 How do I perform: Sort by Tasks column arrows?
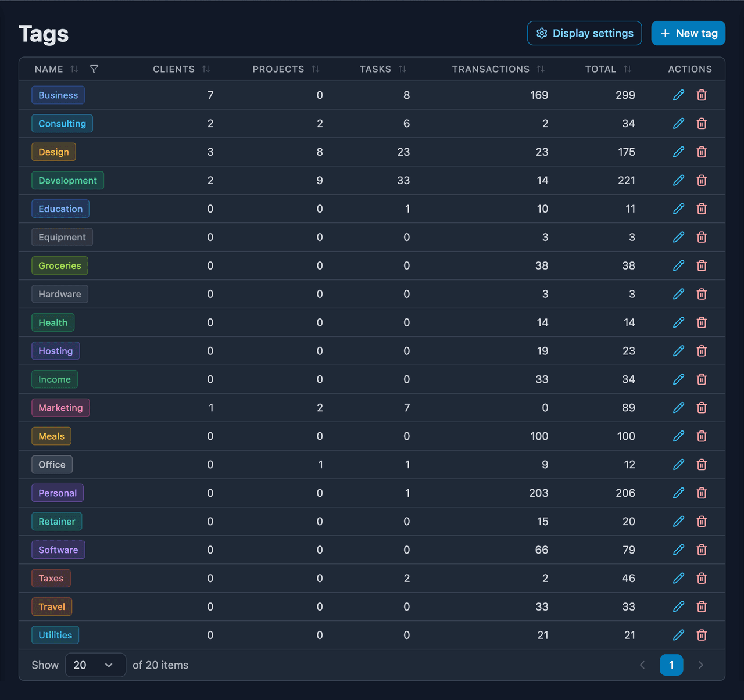pyautogui.click(x=402, y=69)
